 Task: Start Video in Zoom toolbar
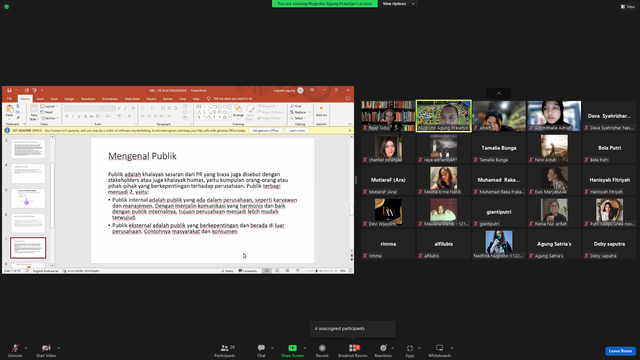tap(46, 350)
